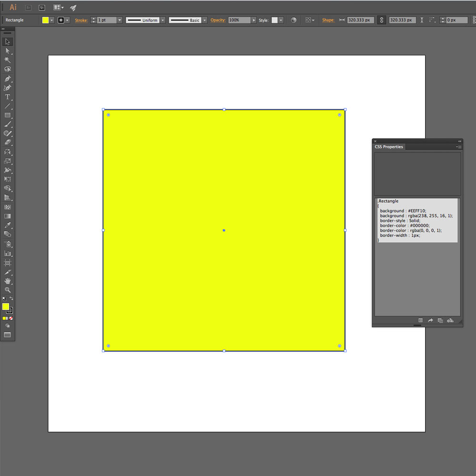Select the Paintbrush tool
The height and width of the screenshot is (476, 476).
8,124
